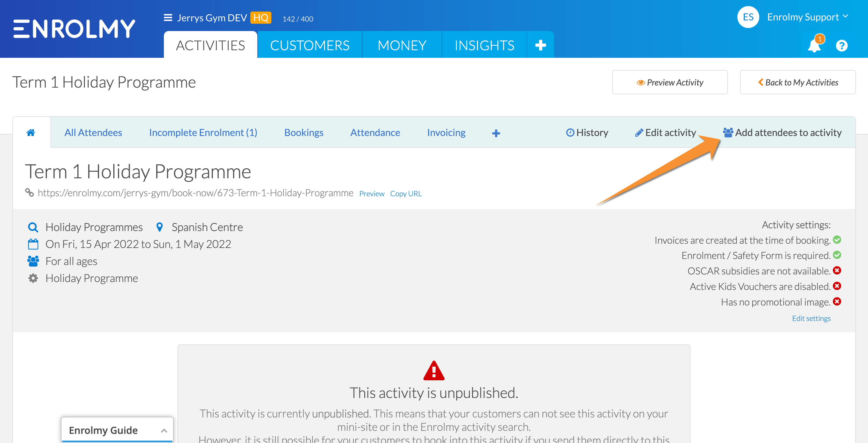Open the INSIGHTS tab
Screen dimensions: 868x443
pyautogui.click(x=484, y=45)
